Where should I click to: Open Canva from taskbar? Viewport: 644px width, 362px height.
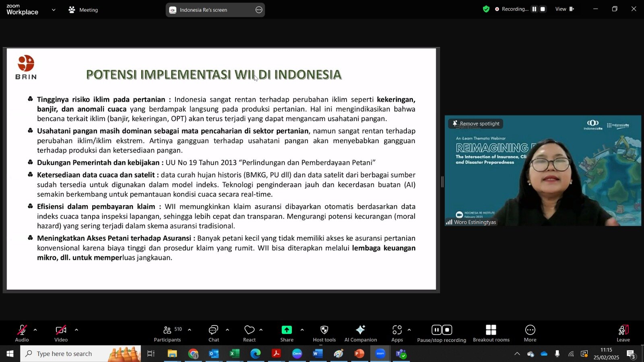pyautogui.click(x=297, y=354)
